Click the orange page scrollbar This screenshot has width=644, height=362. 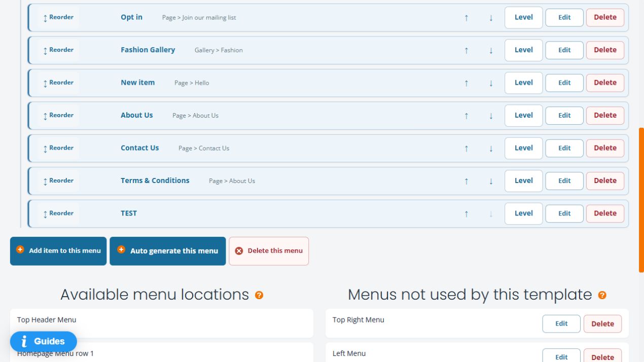641,200
